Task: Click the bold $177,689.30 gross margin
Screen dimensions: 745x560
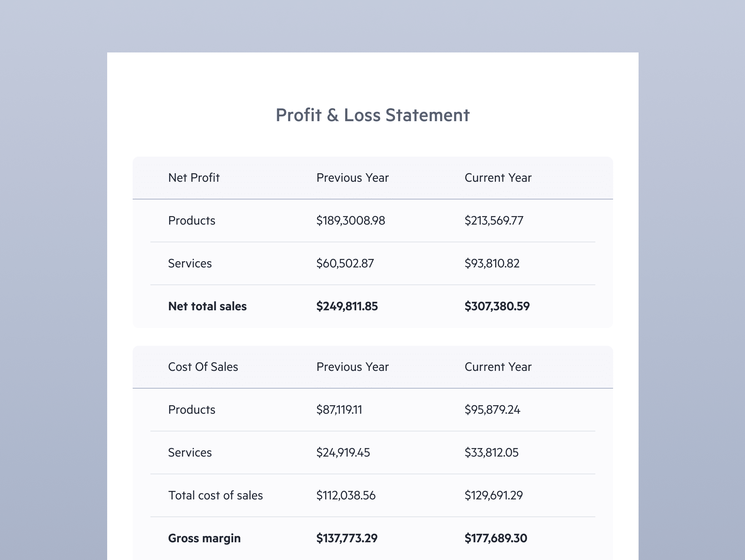Action: pos(496,538)
